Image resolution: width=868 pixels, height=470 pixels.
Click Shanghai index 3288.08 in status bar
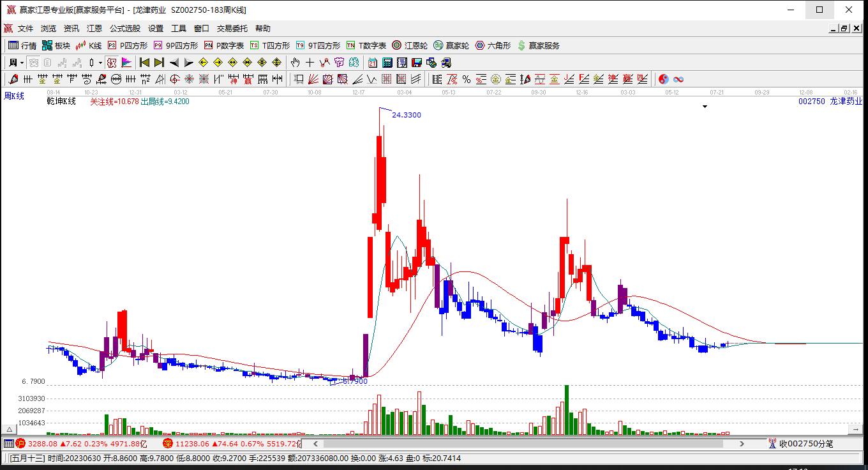[43, 443]
